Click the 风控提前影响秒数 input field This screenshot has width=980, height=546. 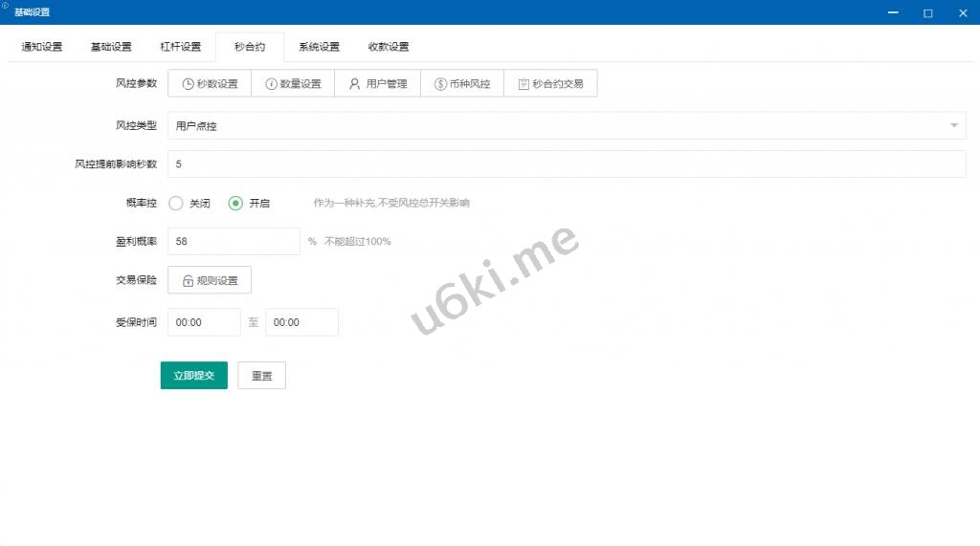(x=566, y=164)
